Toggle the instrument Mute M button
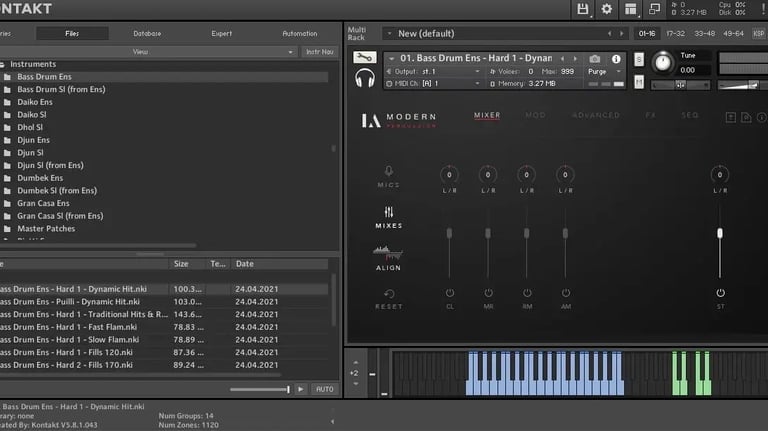The height and width of the screenshot is (431, 768). [x=639, y=82]
